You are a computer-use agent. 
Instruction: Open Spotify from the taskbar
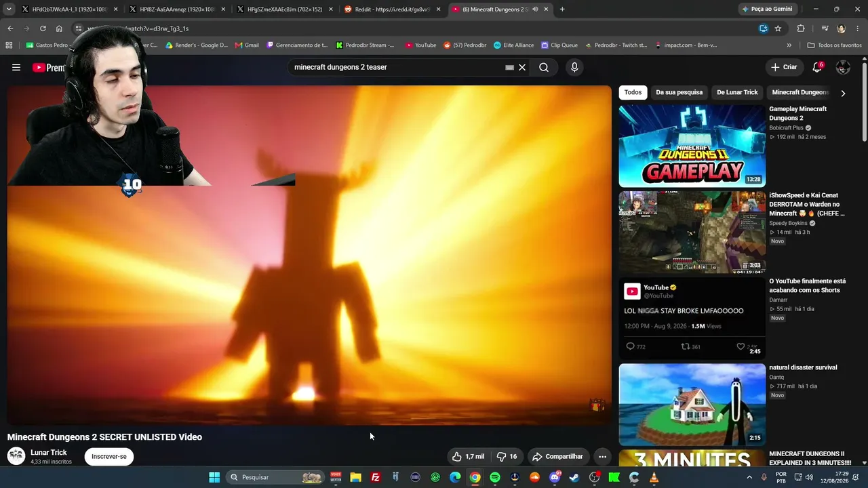[495, 477]
